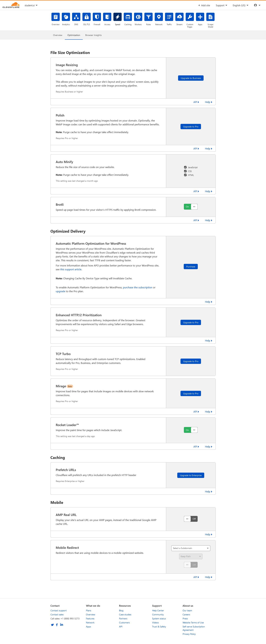Open the Analytics pie chart icon
This screenshot has height=644, width=266.
(66, 17)
